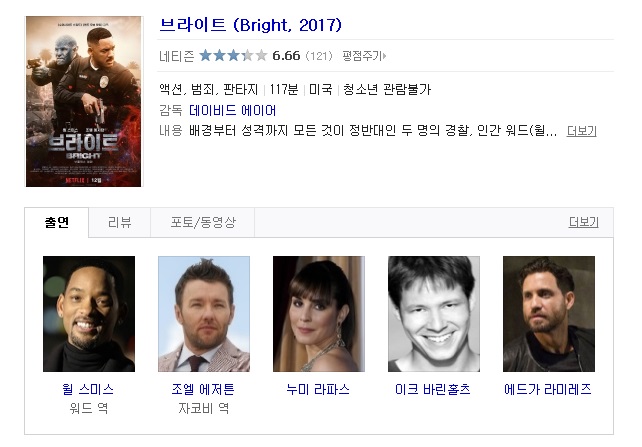The width and height of the screenshot is (642, 447).
Task: Open the black-and-white actor photo
Action: point(434,314)
